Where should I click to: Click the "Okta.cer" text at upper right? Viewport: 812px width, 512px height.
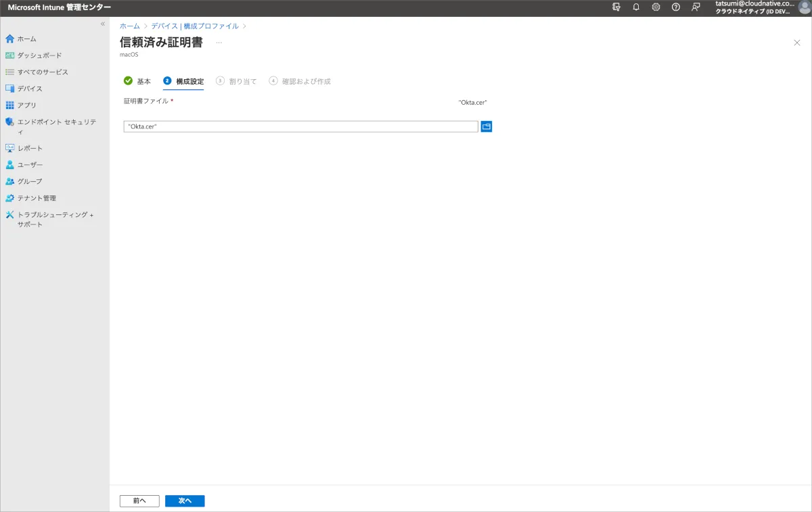tap(473, 103)
